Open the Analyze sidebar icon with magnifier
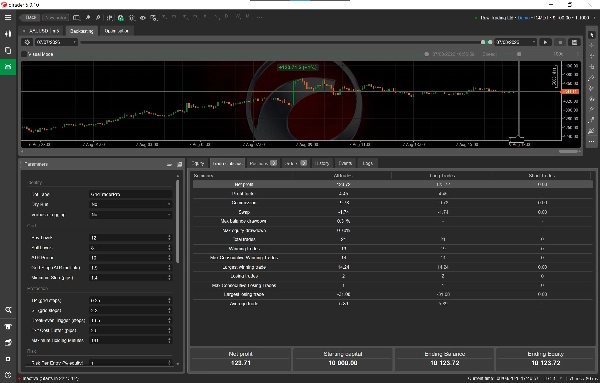The width and height of the screenshot is (600, 383). coord(8,310)
